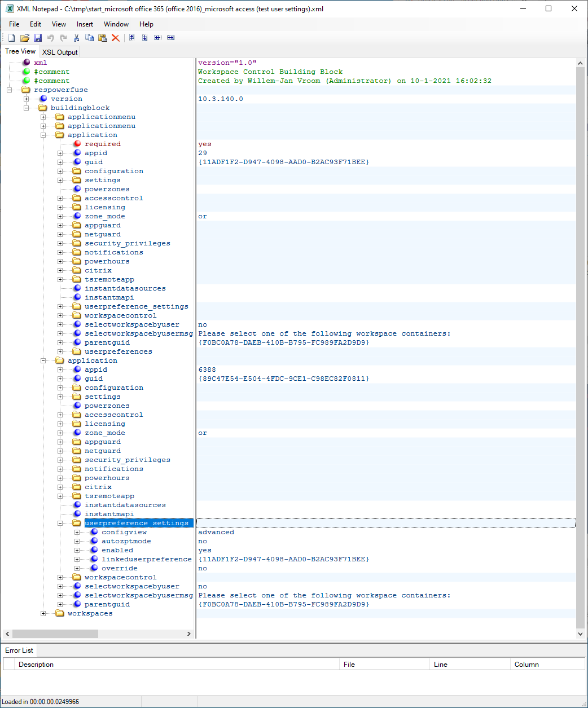Collapse the buildingblock tree node

click(x=26, y=108)
